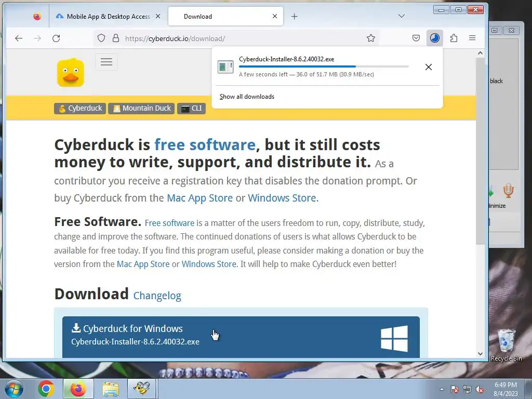Open the Changelog link
Screen dimensions: 532x399
click(x=157, y=296)
